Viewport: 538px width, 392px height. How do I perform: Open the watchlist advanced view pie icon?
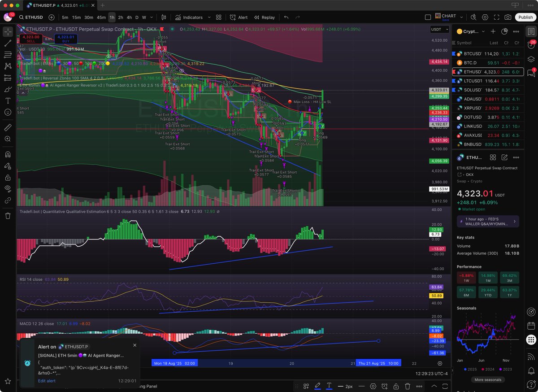coord(505,31)
